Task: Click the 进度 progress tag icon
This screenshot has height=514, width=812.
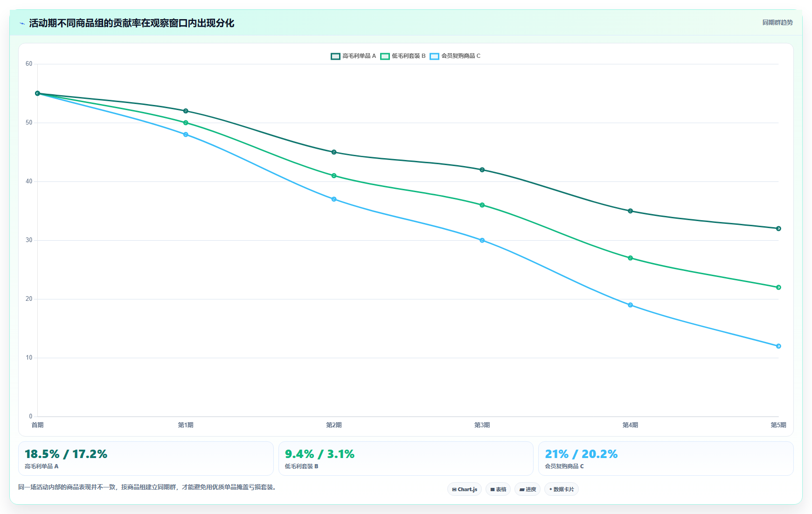Action: pyautogui.click(x=522, y=489)
